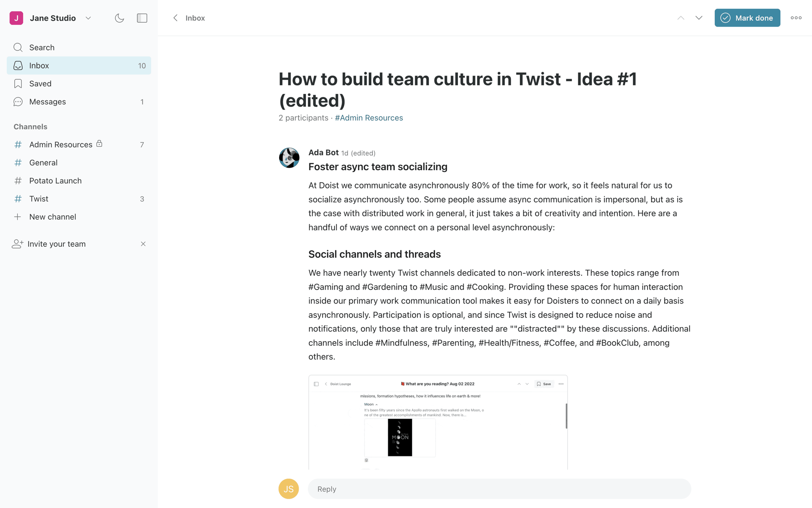Click the Ada Bot author name
Screen dimensions: 812x508
pyautogui.click(x=324, y=152)
